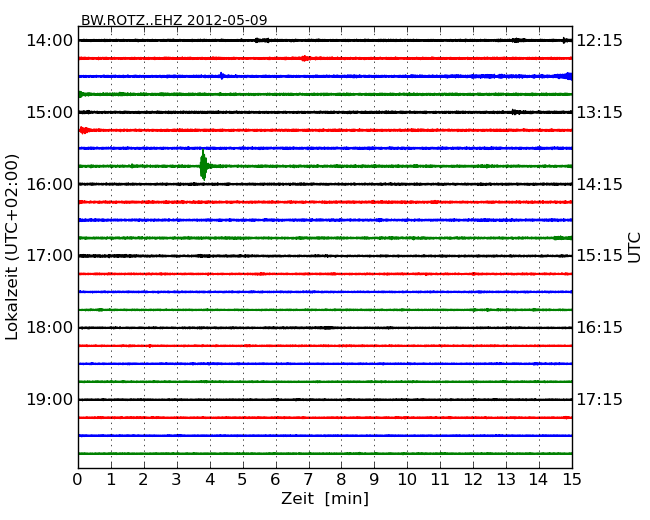650x520 pixels.
Task: Click x-axis tick label 8
Action: (x=342, y=479)
